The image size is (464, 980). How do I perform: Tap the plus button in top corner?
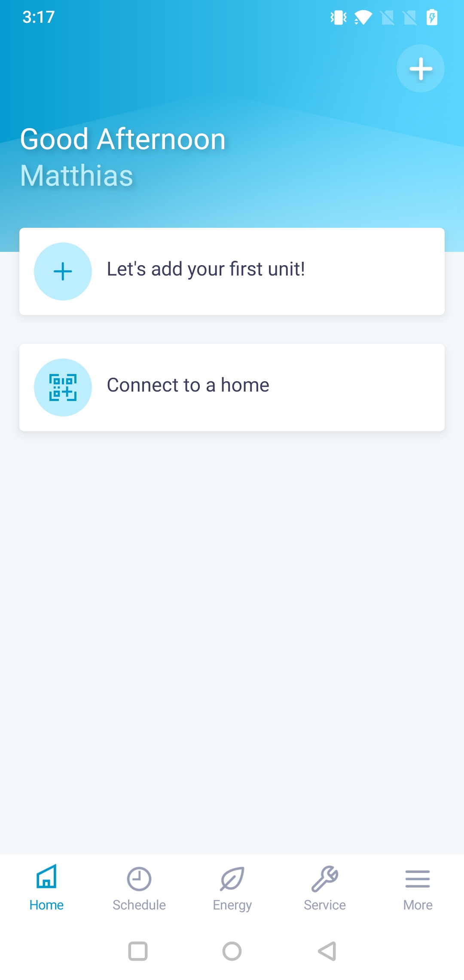pos(420,68)
